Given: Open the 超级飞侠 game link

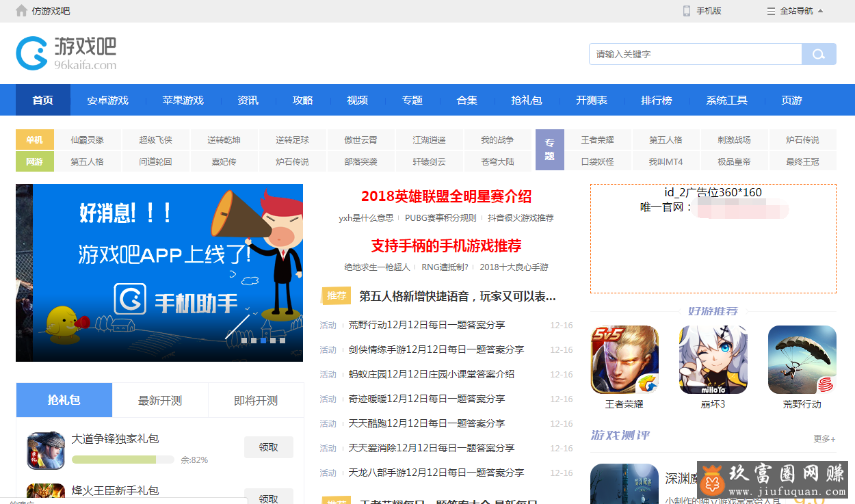Looking at the screenshot, I should coord(156,140).
